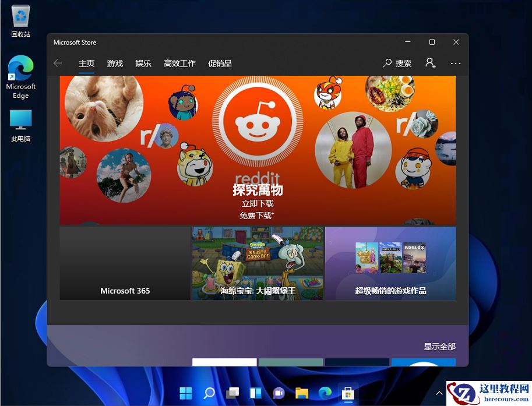Click 免费下载 on the Reddit banner

pos(257,215)
